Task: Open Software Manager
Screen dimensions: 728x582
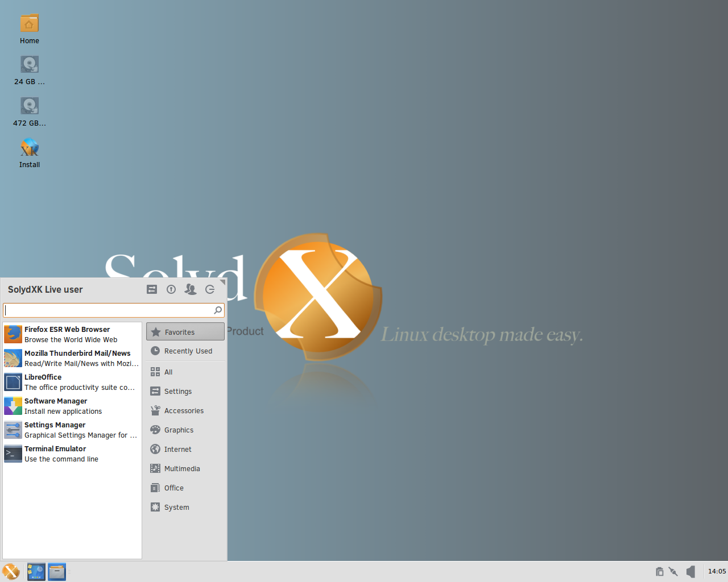Action: pyautogui.click(x=72, y=406)
